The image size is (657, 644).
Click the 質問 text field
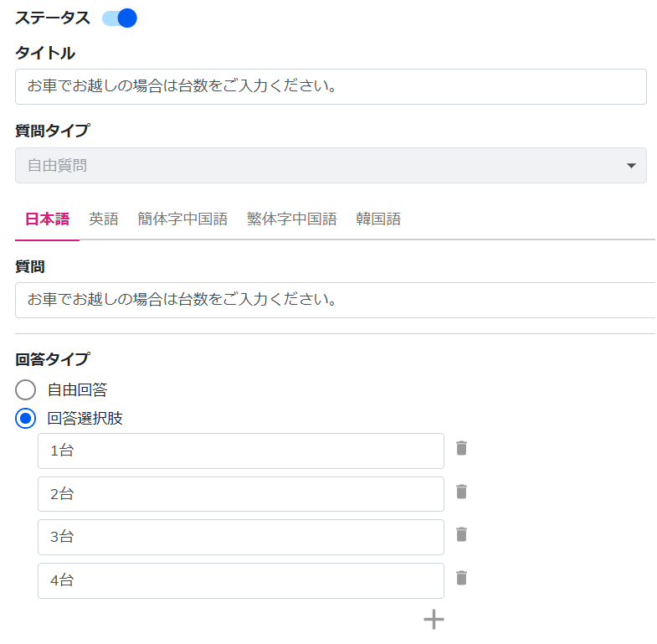[336, 300]
